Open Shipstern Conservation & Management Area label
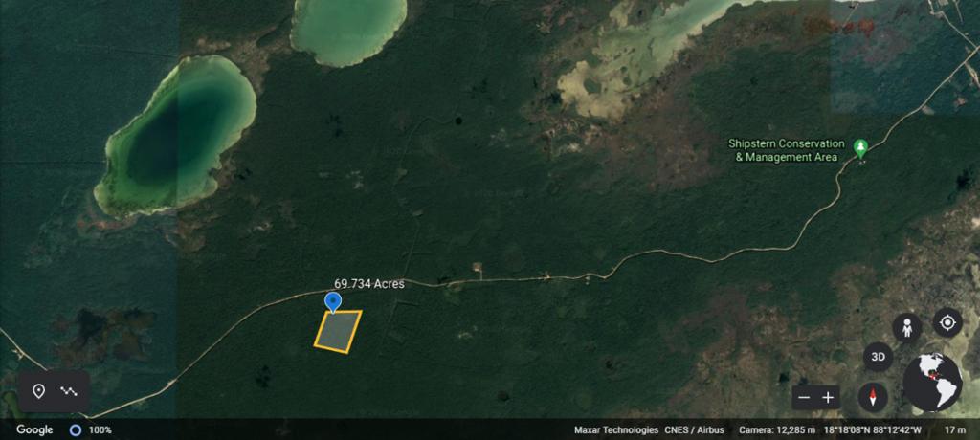Viewport: 980px width, 440px height. click(787, 150)
